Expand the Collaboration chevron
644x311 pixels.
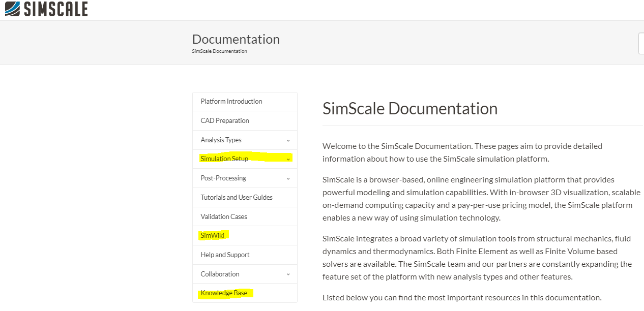pyautogui.click(x=288, y=274)
